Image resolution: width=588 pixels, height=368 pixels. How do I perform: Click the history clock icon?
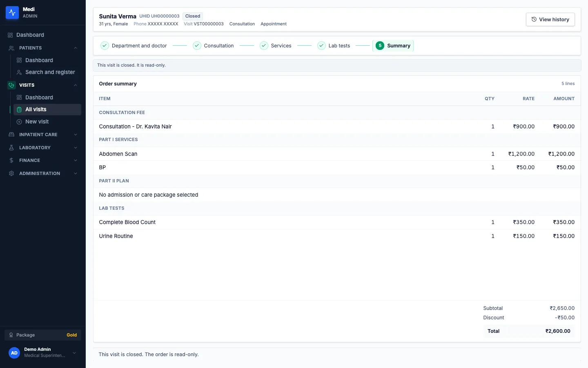click(x=534, y=19)
